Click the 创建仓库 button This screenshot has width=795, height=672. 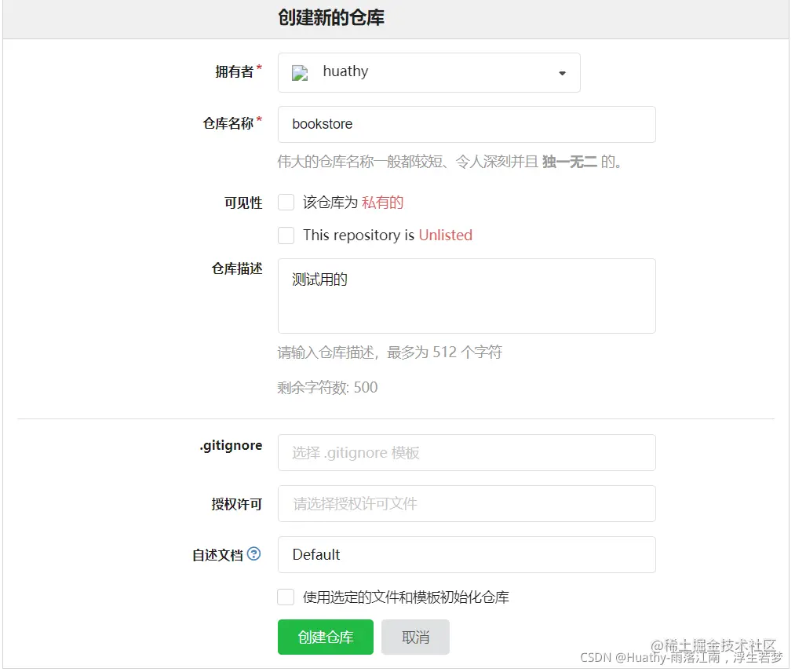coord(325,637)
